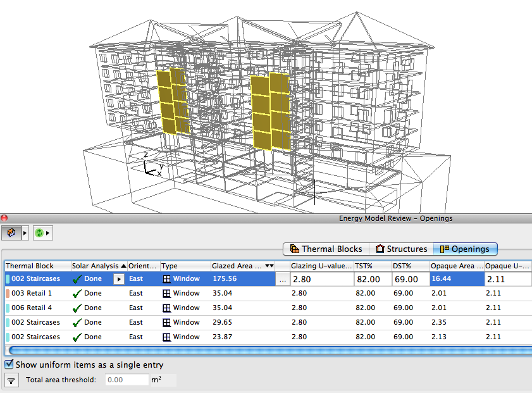
Task: Open dropdown arrow next to 3D view icon
Action: click(25, 233)
